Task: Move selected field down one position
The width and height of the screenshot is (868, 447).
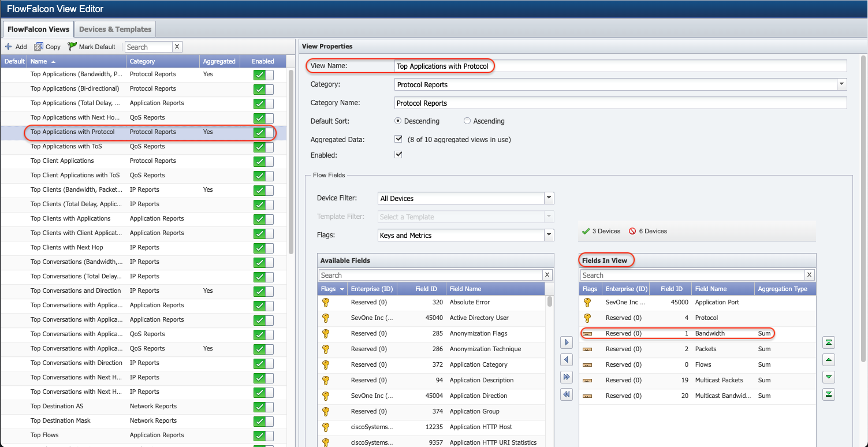Action: pos(829,377)
